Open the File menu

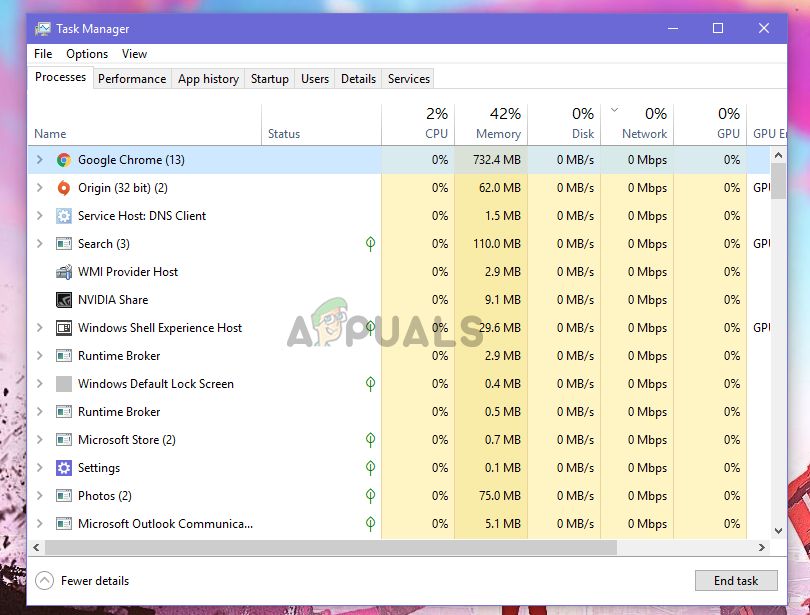tap(43, 54)
